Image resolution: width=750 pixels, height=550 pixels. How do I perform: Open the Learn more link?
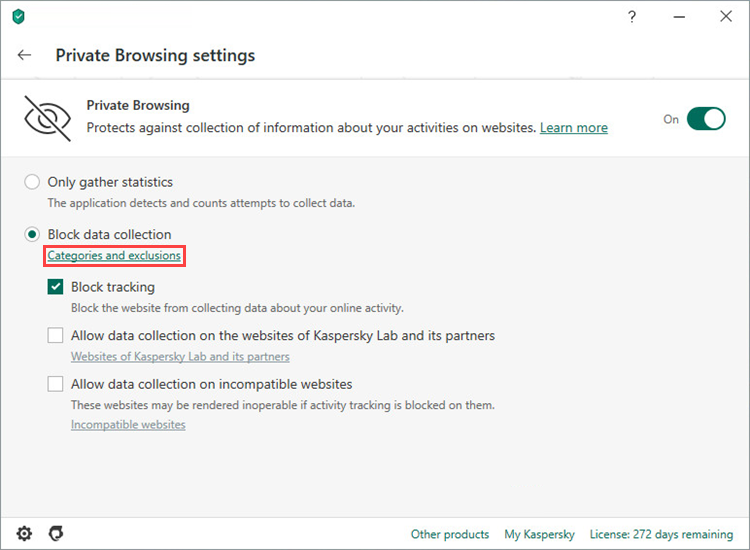[x=574, y=128]
